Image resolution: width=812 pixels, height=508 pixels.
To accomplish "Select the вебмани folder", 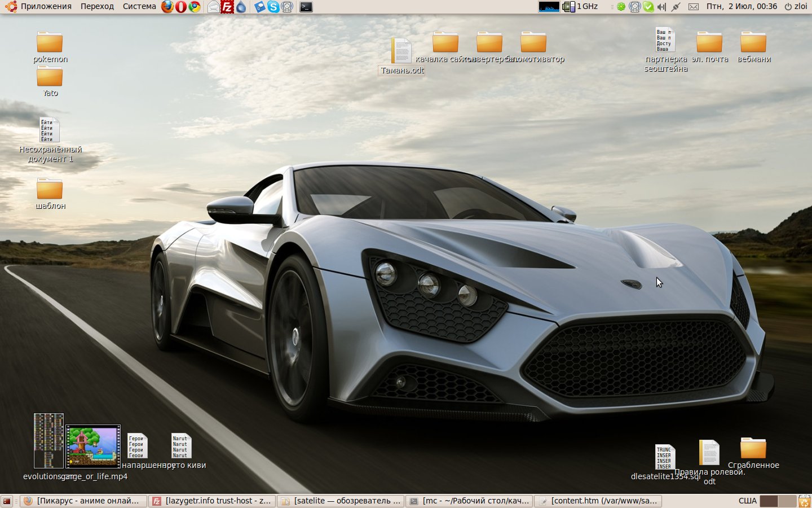I will coord(753,47).
